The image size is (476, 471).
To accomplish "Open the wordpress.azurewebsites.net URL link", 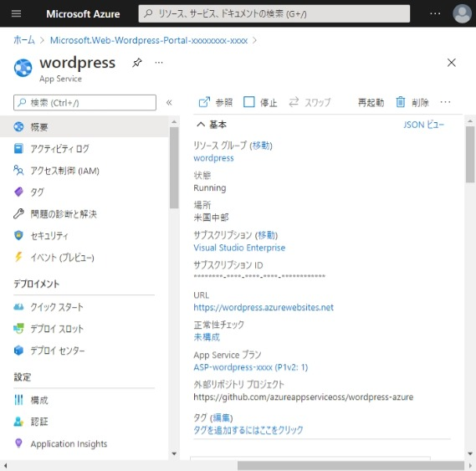I will [x=264, y=307].
